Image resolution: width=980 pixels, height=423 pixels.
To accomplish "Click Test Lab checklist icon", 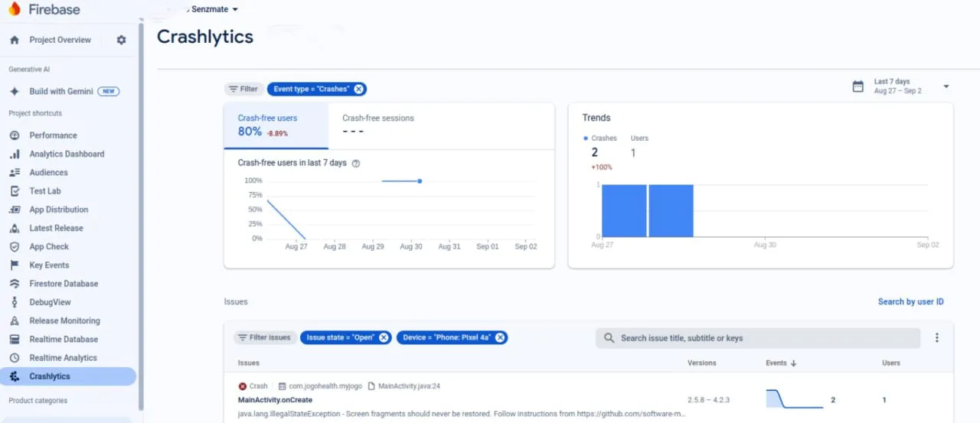I will 15,191.
